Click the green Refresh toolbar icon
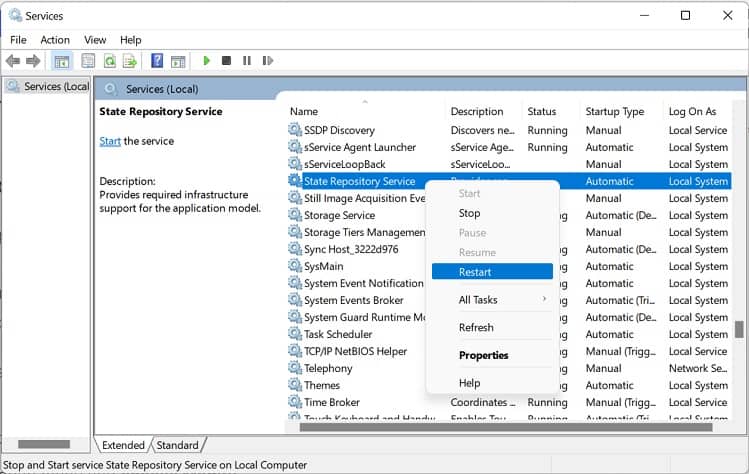 click(x=110, y=61)
